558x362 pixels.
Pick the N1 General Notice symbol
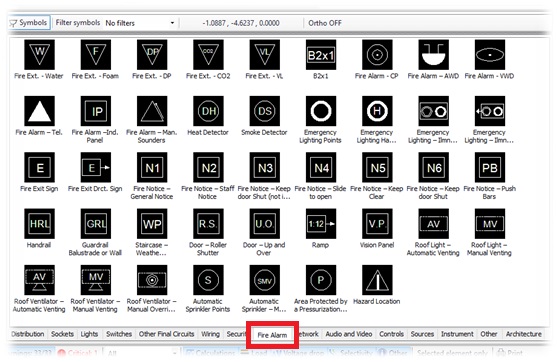(x=152, y=167)
